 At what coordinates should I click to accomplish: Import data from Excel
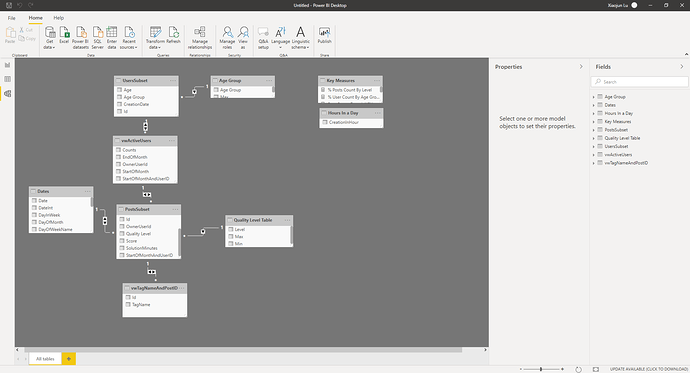(64, 35)
